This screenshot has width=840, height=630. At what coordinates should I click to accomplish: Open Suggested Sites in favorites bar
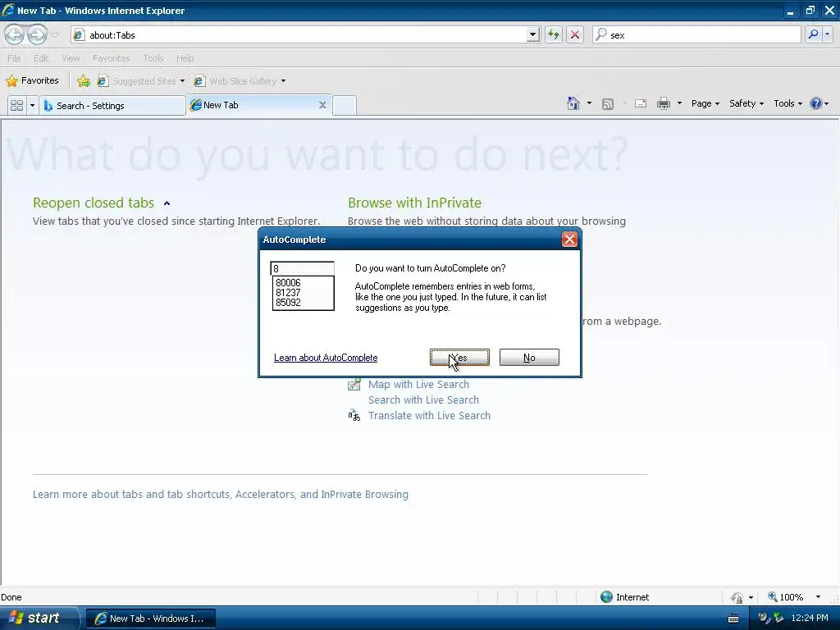click(x=141, y=81)
